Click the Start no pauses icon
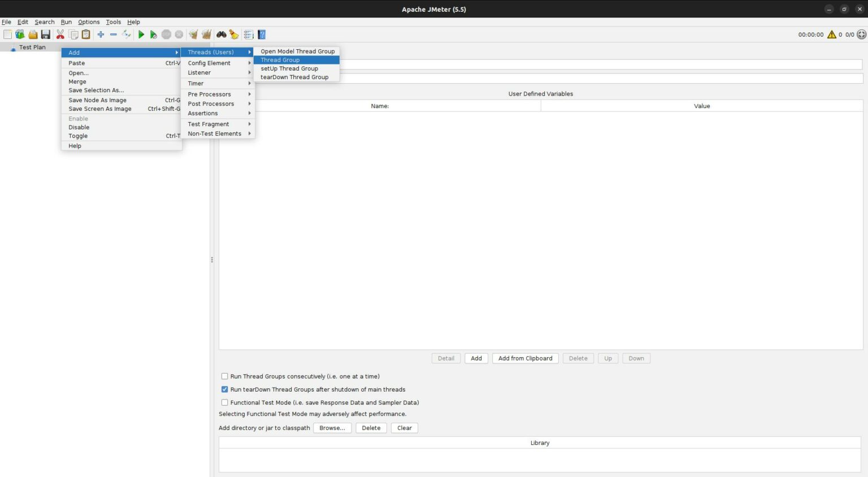The height and width of the screenshot is (477, 868). click(153, 34)
